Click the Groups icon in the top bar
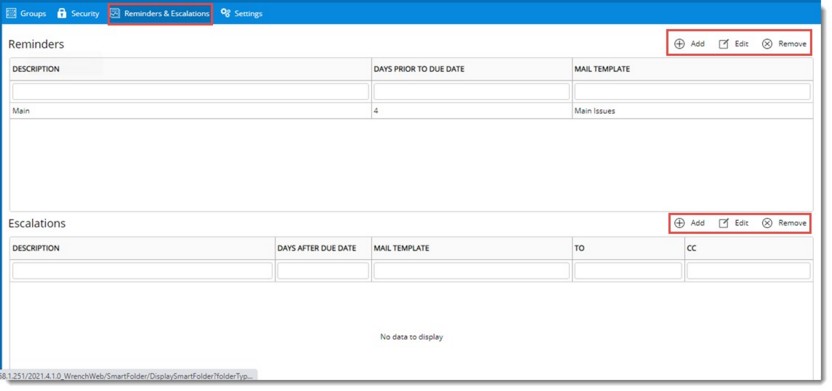The width and height of the screenshot is (832, 391). point(11,14)
